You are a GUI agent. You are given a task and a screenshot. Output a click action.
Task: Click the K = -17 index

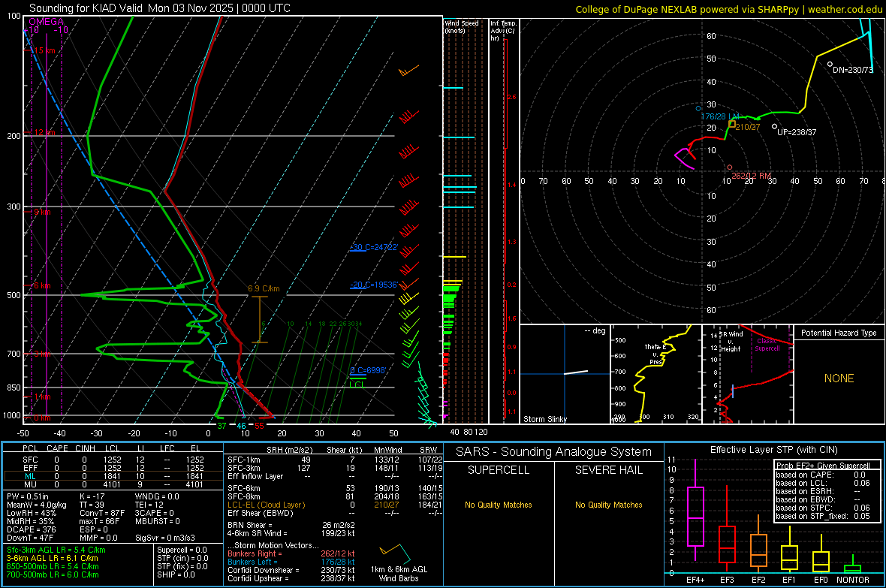(x=92, y=496)
